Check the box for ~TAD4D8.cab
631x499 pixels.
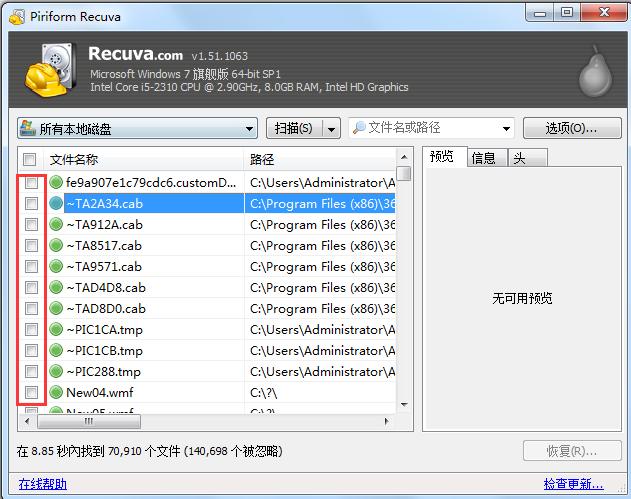(31, 287)
